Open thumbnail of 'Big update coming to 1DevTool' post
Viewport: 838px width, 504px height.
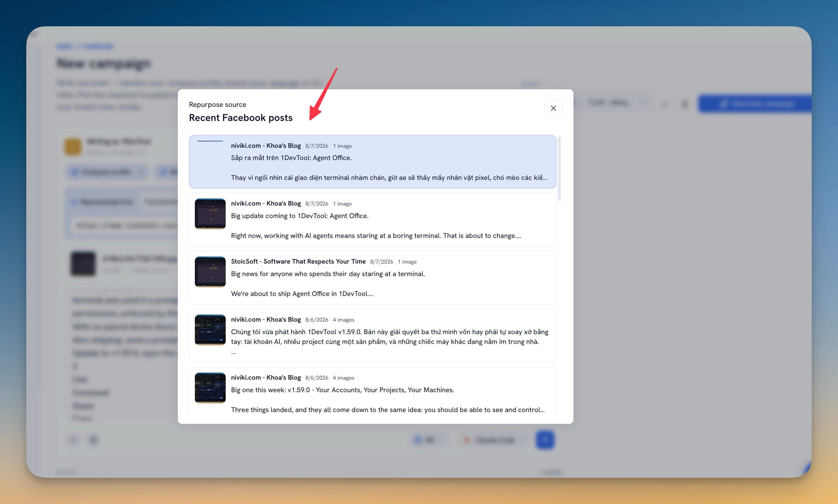coord(210,214)
